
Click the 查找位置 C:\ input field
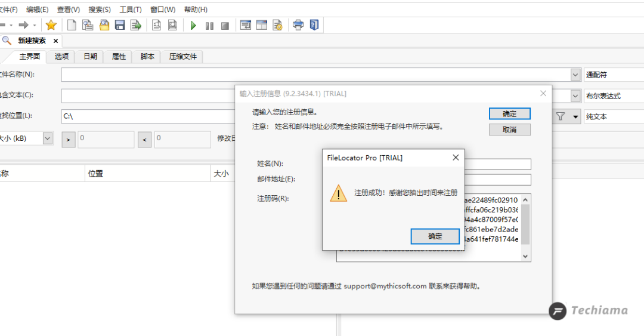point(148,116)
